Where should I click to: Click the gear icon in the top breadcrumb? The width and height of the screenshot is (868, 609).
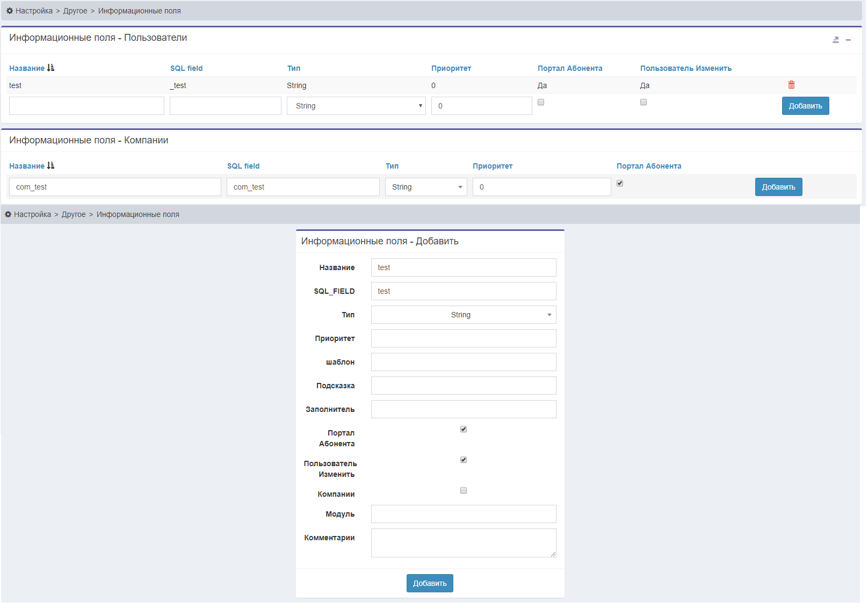coord(10,11)
